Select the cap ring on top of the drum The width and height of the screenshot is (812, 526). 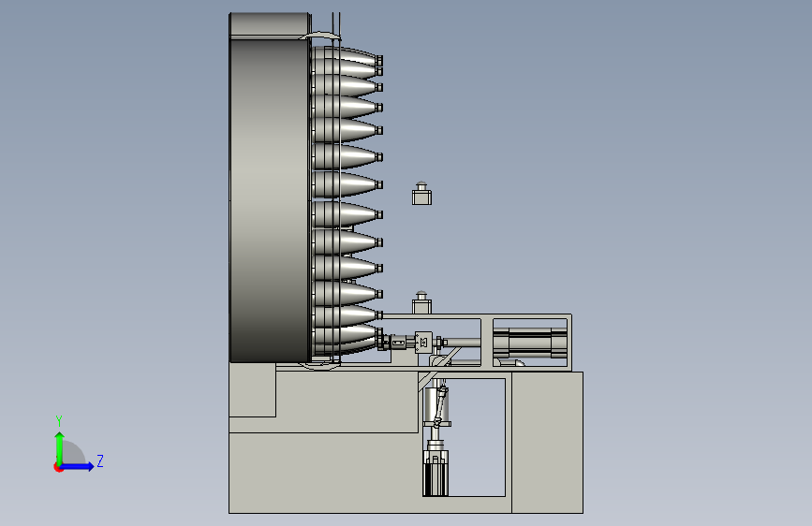tap(270, 25)
